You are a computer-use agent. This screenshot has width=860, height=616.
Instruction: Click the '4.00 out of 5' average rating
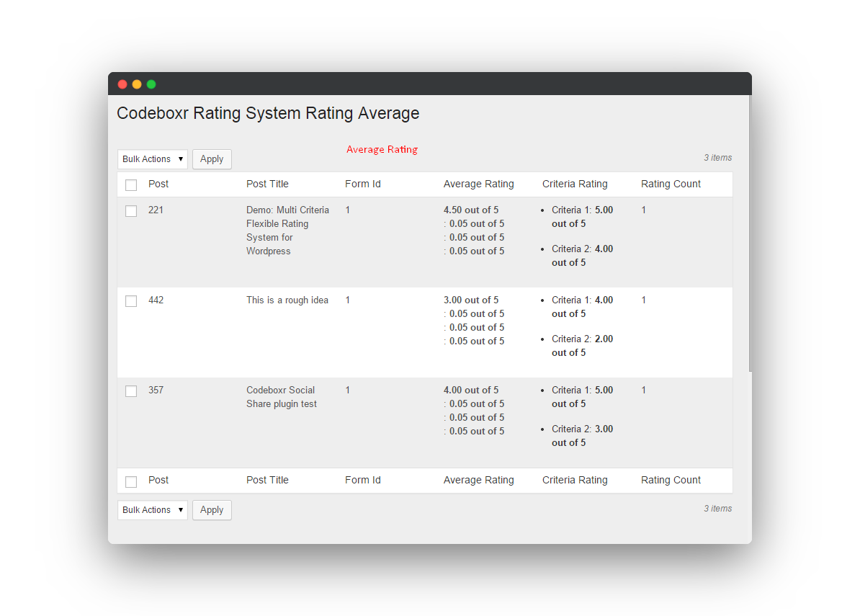click(x=471, y=390)
